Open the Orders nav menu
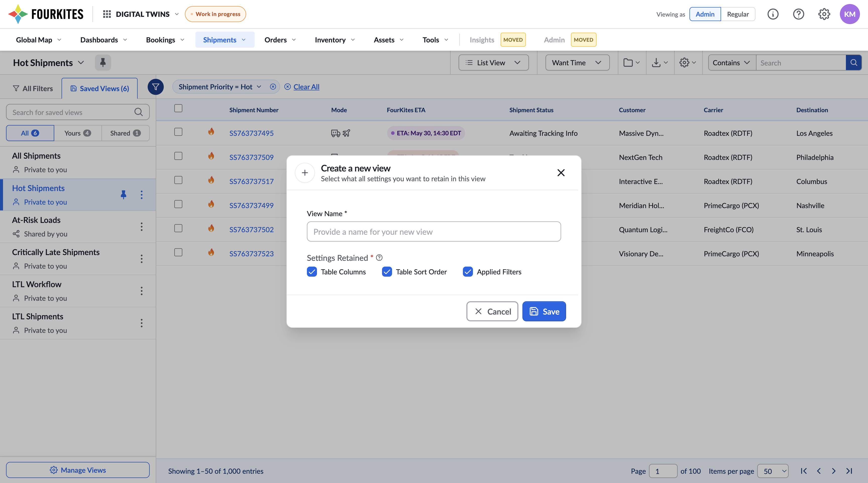The image size is (868, 483). click(280, 40)
